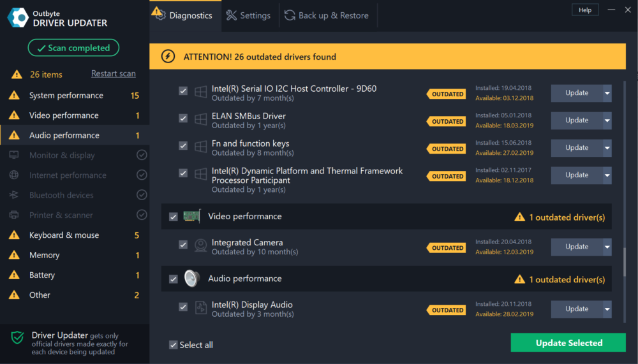Open the Settings tab
The width and height of the screenshot is (638, 364).
(250, 15)
